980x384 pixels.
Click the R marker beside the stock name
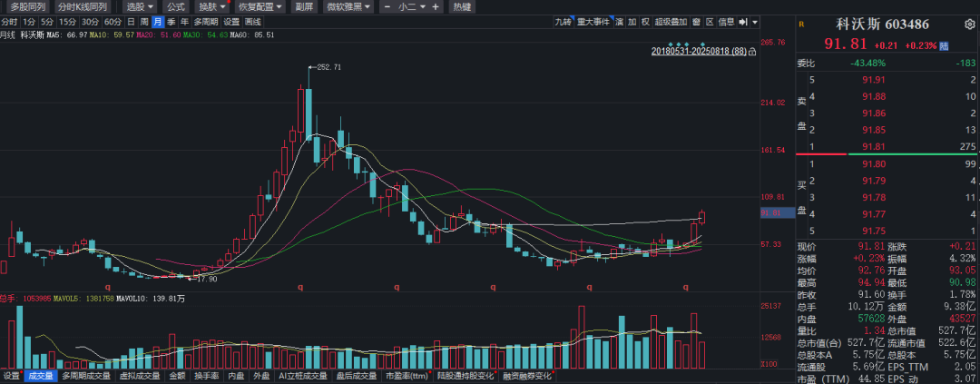point(801,25)
